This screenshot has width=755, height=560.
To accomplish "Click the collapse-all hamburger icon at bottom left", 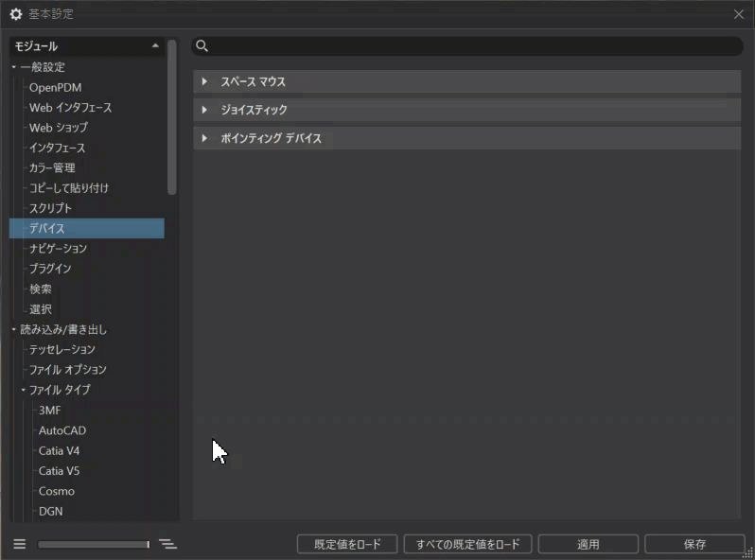I will click(x=20, y=544).
